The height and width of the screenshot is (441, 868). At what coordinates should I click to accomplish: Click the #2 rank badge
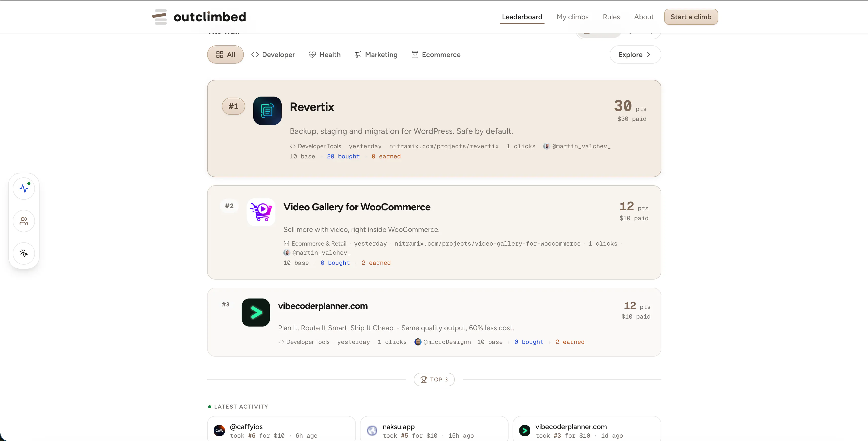pos(229,206)
